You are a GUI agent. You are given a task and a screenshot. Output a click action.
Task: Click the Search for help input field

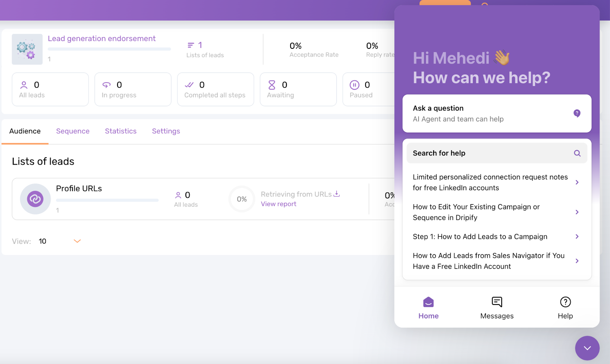point(492,153)
